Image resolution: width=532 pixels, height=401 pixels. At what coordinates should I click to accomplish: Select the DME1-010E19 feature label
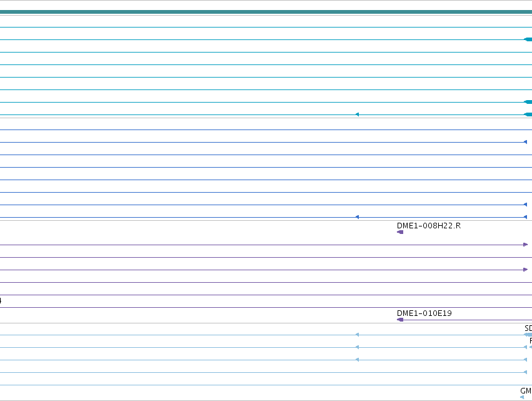(424, 313)
